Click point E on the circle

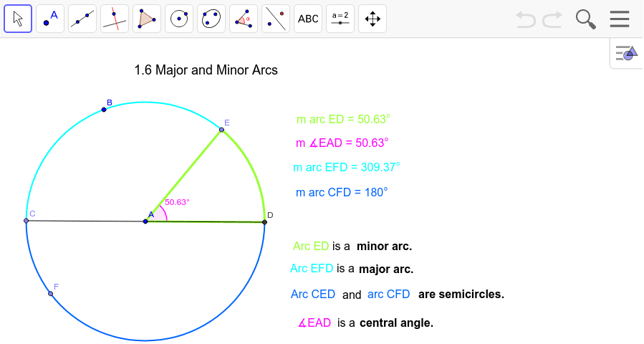click(x=222, y=130)
